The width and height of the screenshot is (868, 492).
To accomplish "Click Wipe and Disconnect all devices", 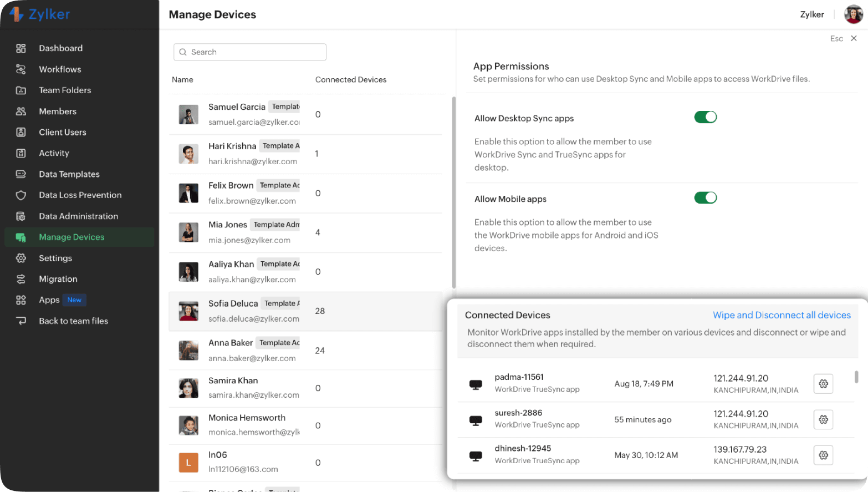I will point(782,315).
